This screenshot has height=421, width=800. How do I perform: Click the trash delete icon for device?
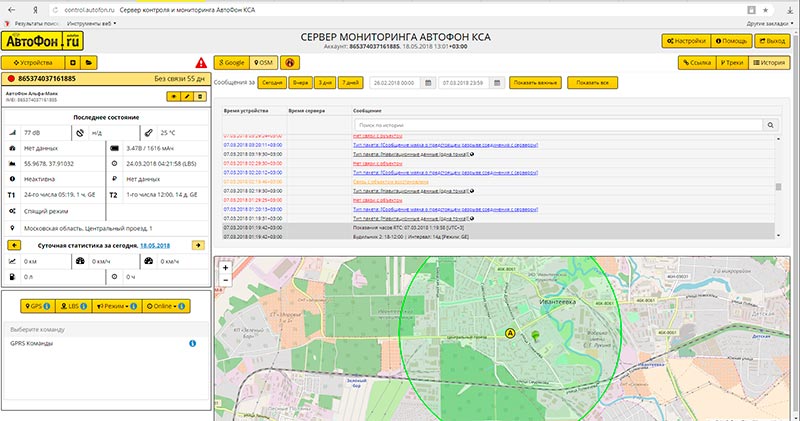(x=200, y=96)
